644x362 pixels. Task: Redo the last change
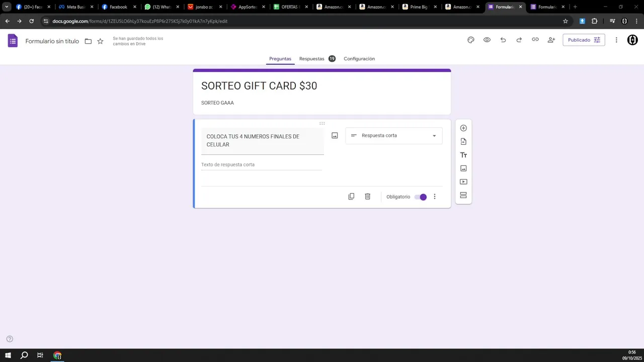[x=519, y=40]
